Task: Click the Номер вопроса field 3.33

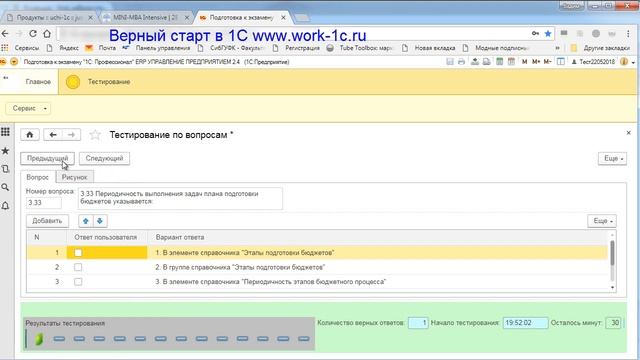Action: 44,202
